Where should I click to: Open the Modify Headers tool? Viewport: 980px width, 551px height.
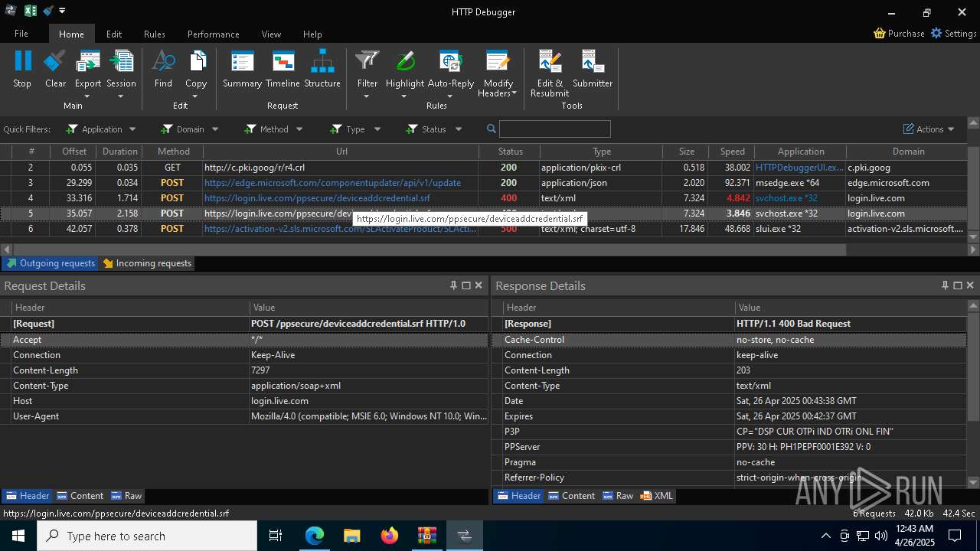click(x=498, y=73)
